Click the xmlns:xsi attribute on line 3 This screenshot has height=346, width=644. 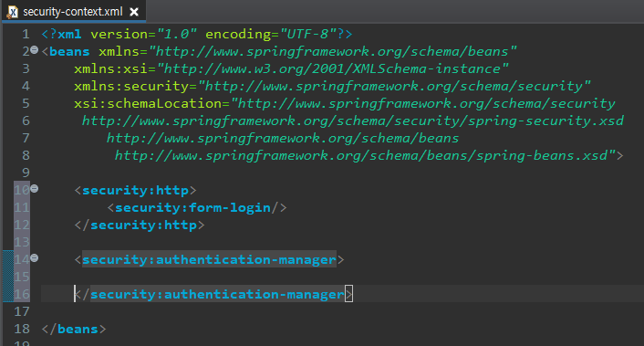[x=111, y=68]
